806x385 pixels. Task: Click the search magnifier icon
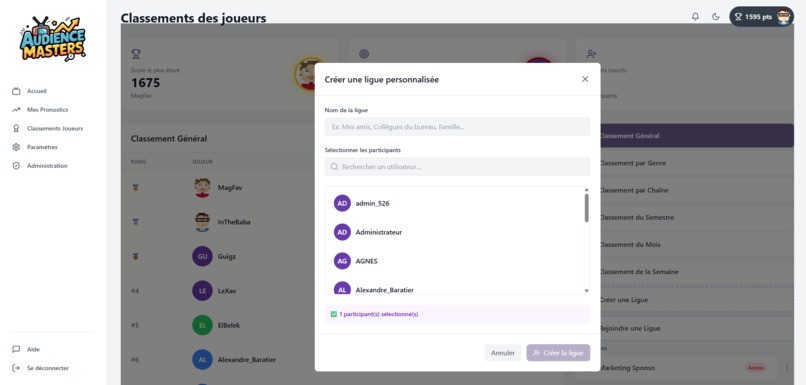pyautogui.click(x=335, y=167)
